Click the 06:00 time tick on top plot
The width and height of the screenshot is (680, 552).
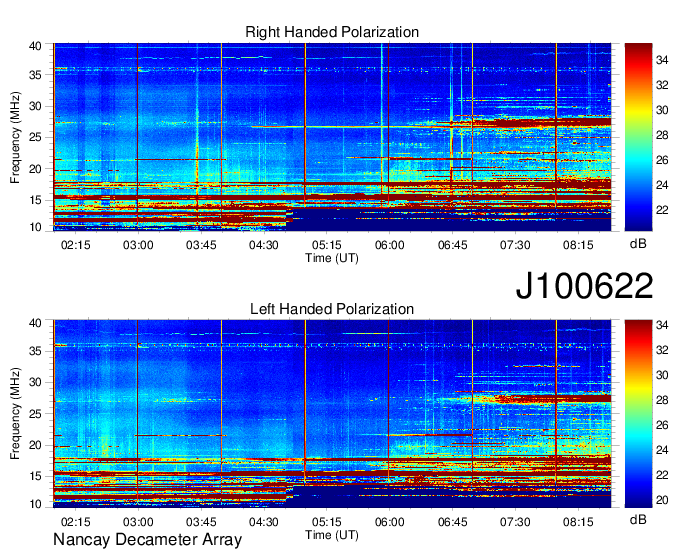click(x=389, y=245)
